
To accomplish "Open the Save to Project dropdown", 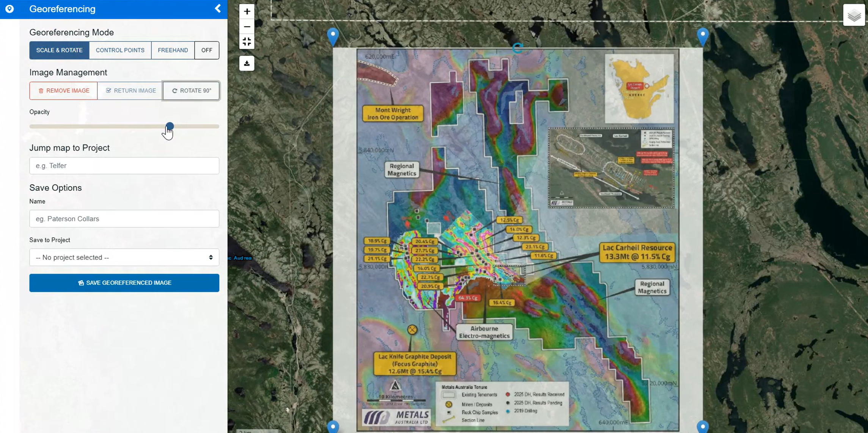I will (124, 257).
